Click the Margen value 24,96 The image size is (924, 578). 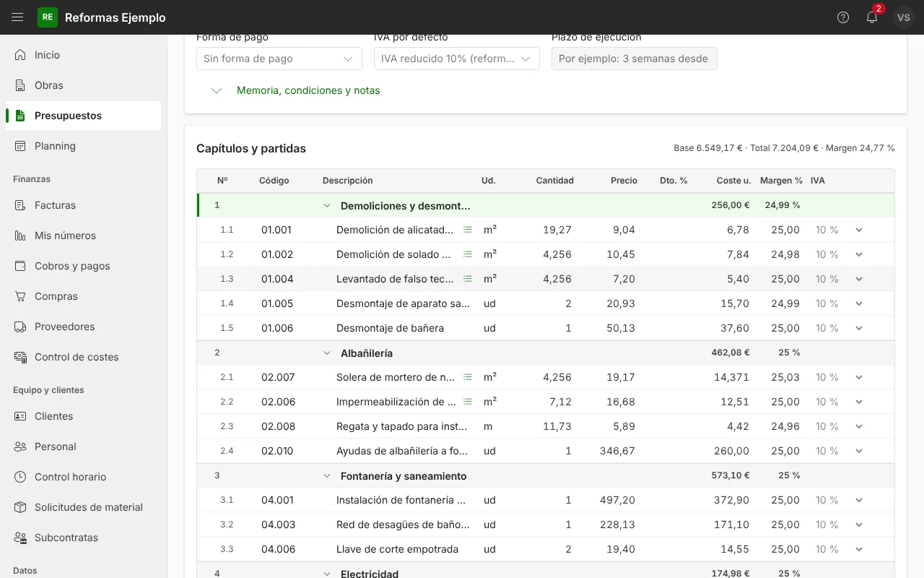785,426
